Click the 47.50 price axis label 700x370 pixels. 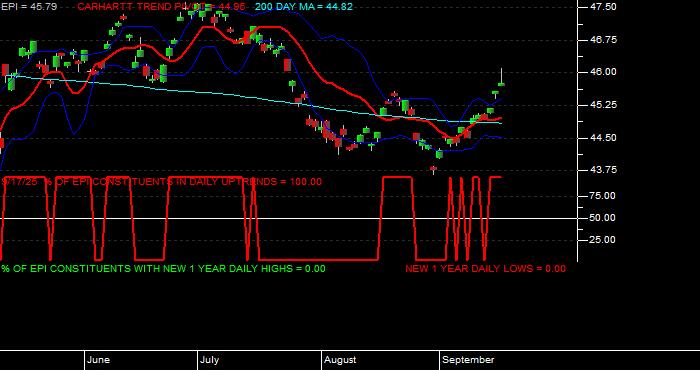pos(604,7)
